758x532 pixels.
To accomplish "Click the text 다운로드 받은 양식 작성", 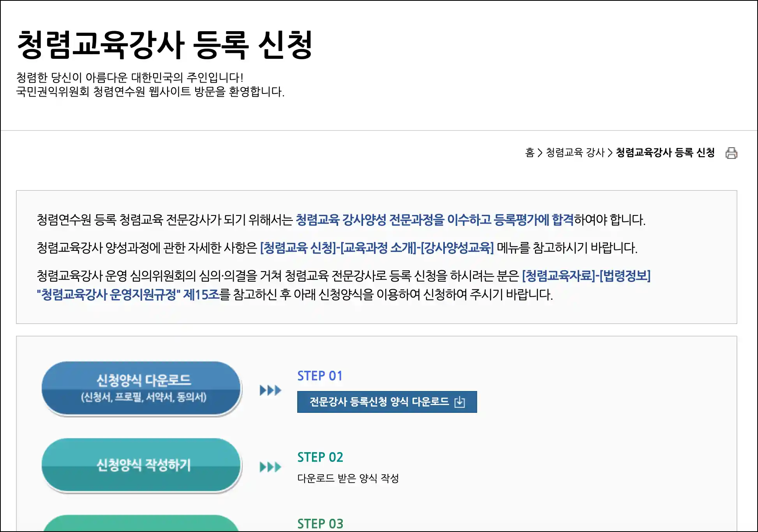I will tap(348, 478).
